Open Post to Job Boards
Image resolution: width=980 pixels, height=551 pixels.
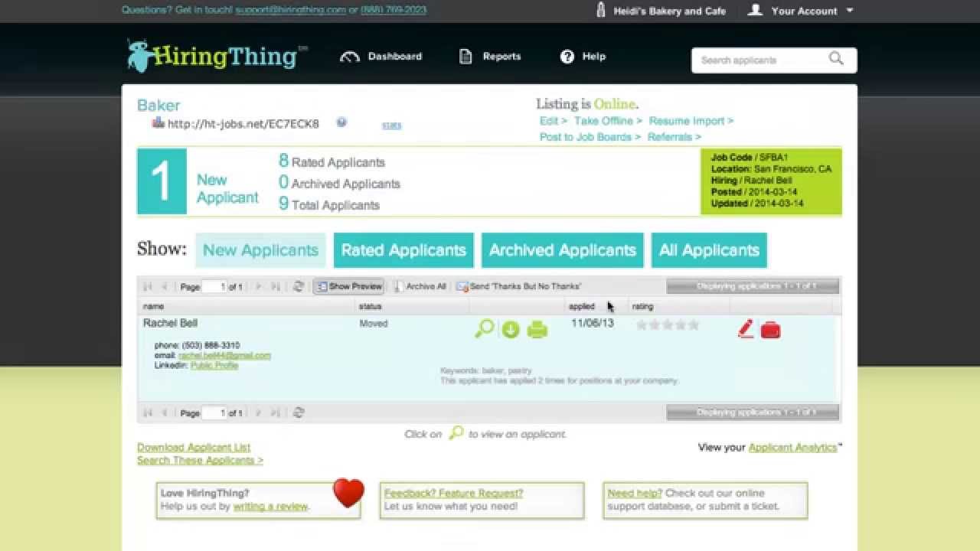click(587, 136)
